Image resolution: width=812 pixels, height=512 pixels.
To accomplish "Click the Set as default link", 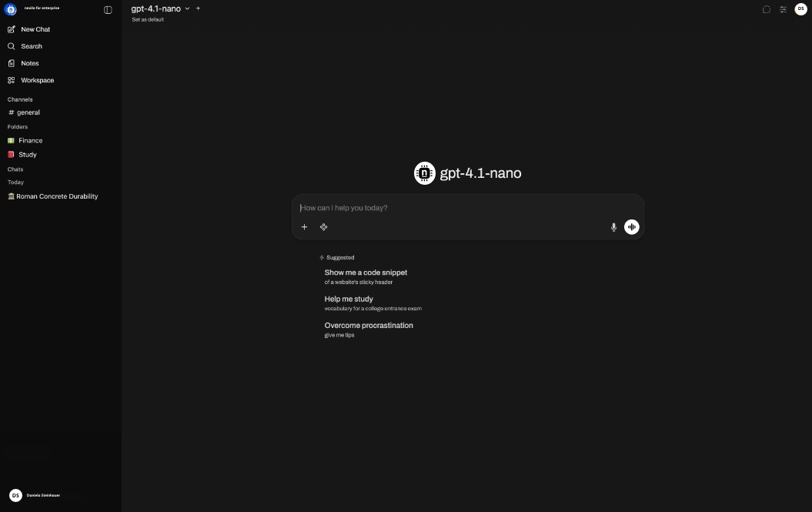I will pos(148,19).
